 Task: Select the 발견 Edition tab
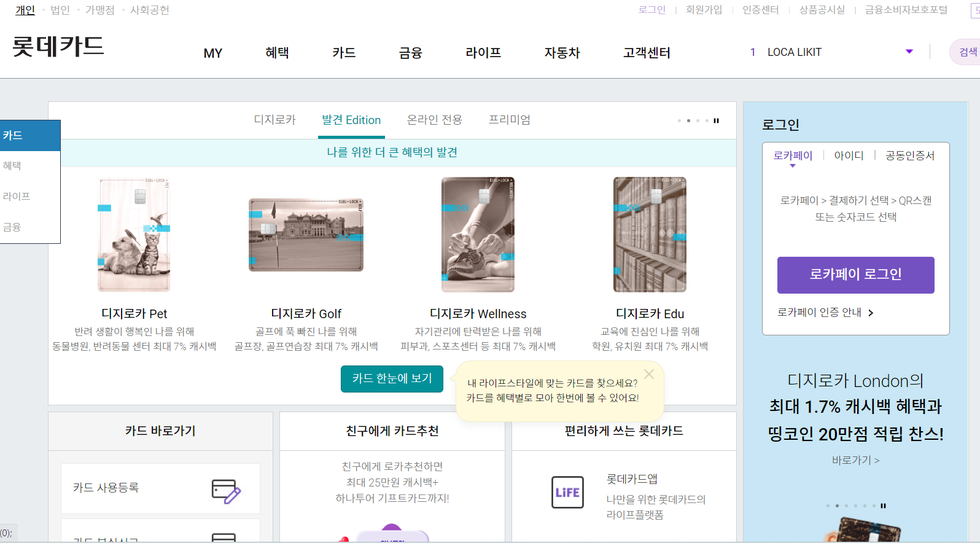point(351,120)
